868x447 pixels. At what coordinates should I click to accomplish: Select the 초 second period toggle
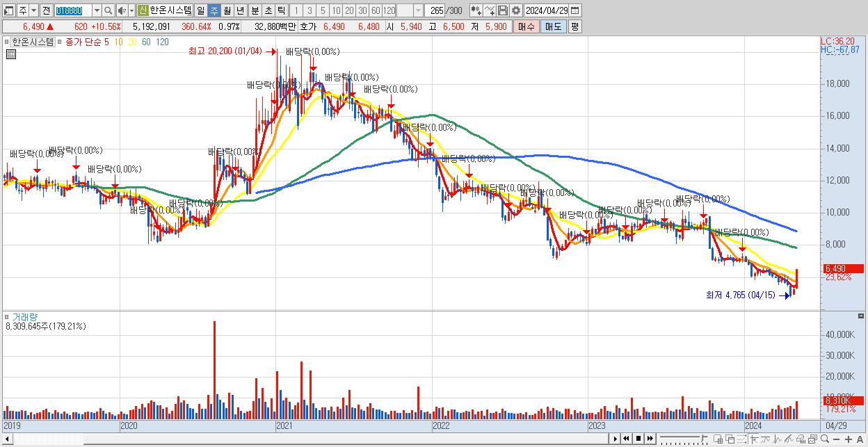coord(267,10)
